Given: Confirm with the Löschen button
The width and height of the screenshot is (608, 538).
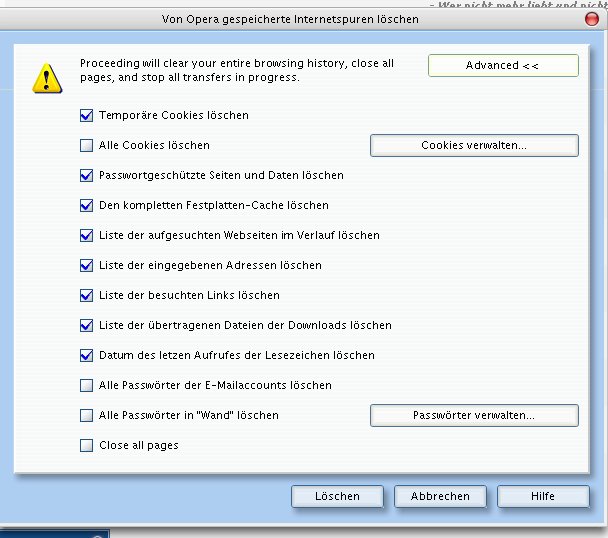Looking at the screenshot, I should (337, 496).
